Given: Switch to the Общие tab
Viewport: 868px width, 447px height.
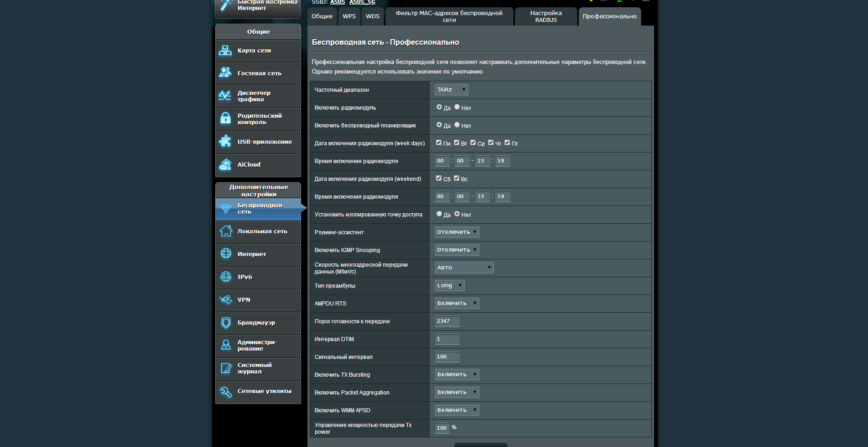Looking at the screenshot, I should (322, 16).
